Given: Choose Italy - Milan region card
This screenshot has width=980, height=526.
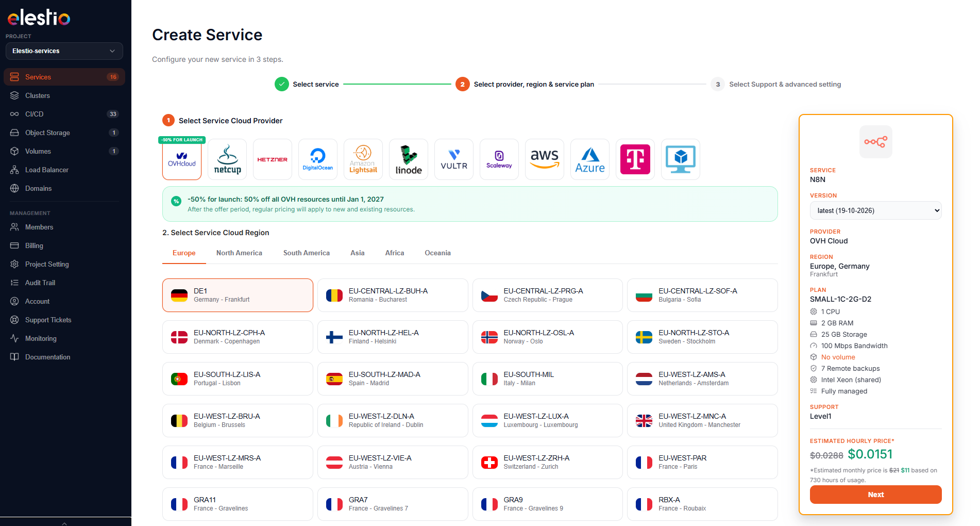Looking at the screenshot, I should [x=548, y=379].
